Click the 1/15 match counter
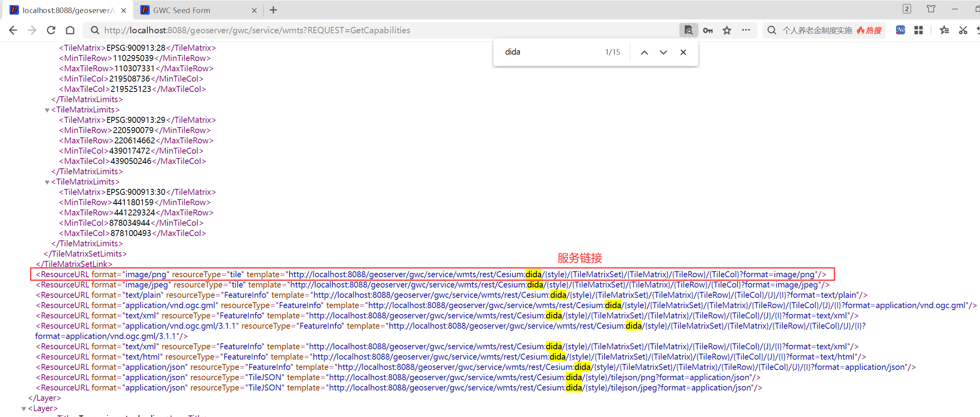This screenshot has width=980, height=417. point(612,52)
